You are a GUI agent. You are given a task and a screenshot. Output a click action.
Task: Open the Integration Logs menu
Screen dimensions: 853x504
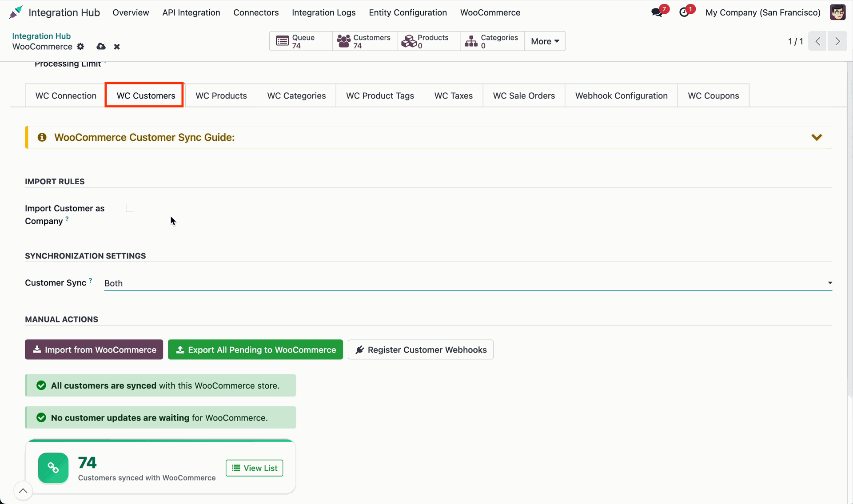coord(323,12)
